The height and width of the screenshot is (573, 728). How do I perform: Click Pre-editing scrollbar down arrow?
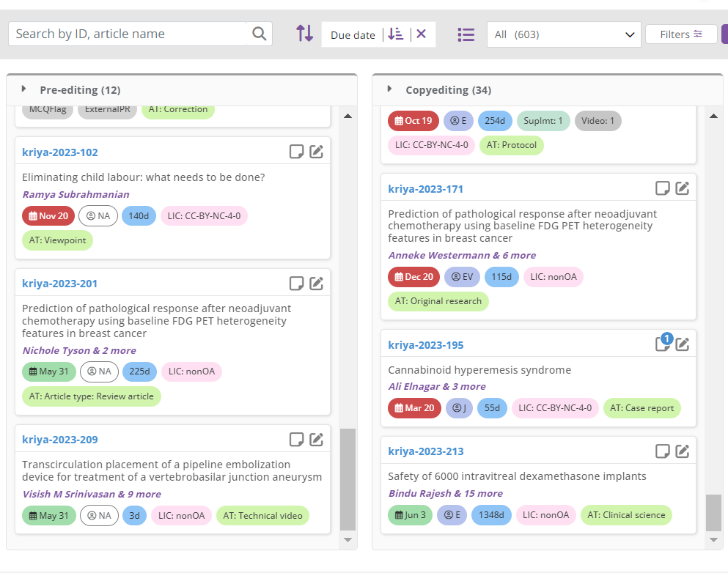pos(348,539)
